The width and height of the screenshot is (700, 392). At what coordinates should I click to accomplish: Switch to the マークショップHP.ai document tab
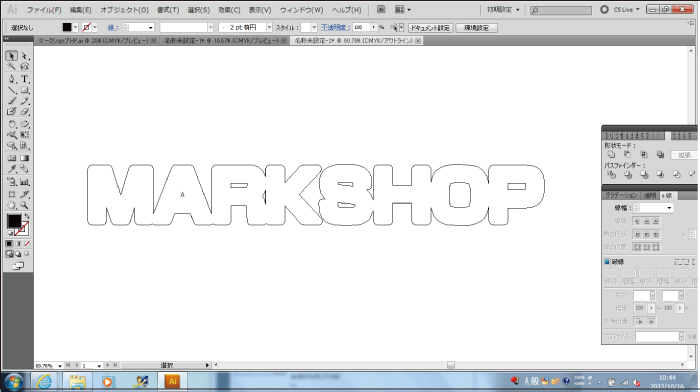point(93,41)
